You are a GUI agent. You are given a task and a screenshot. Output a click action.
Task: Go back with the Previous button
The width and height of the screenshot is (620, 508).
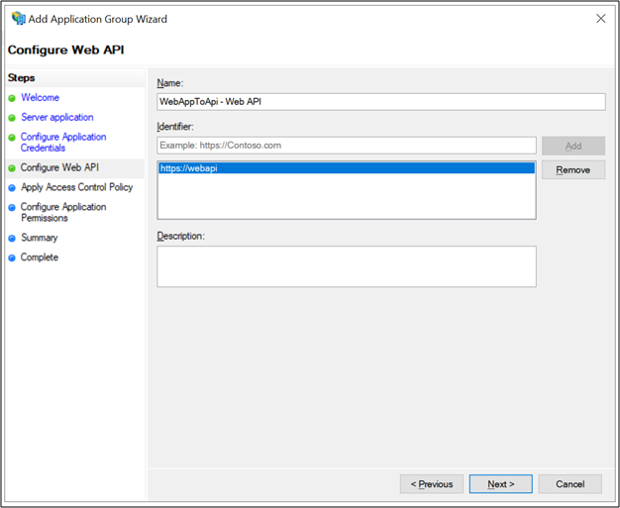pyautogui.click(x=431, y=484)
